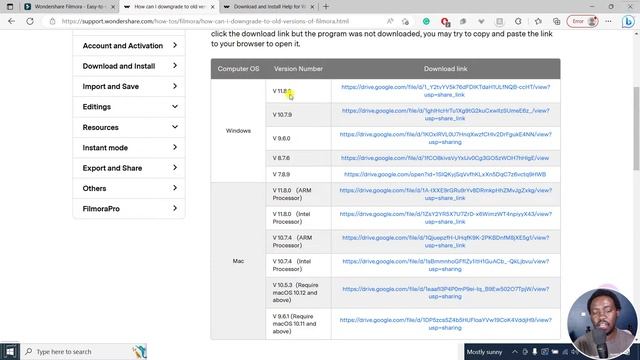Expand Import and Save section
Viewport: 640px width, 360px height.
tap(129, 87)
